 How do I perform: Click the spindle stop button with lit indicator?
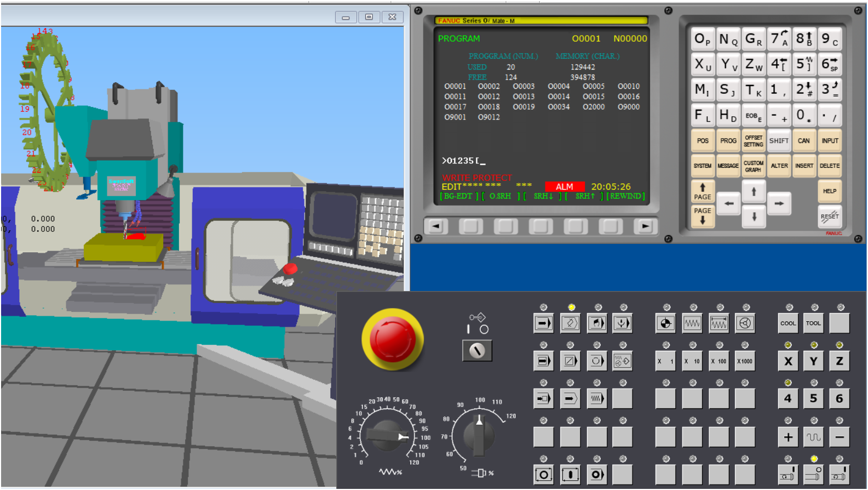click(x=814, y=475)
